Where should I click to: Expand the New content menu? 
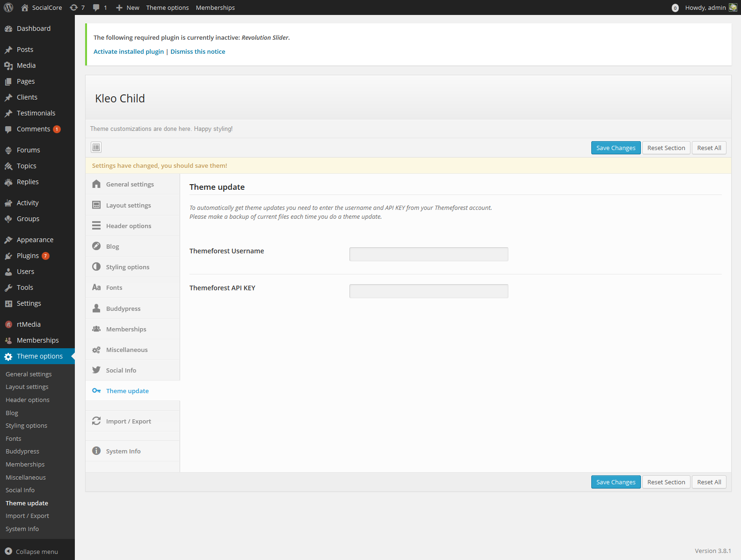(128, 7)
